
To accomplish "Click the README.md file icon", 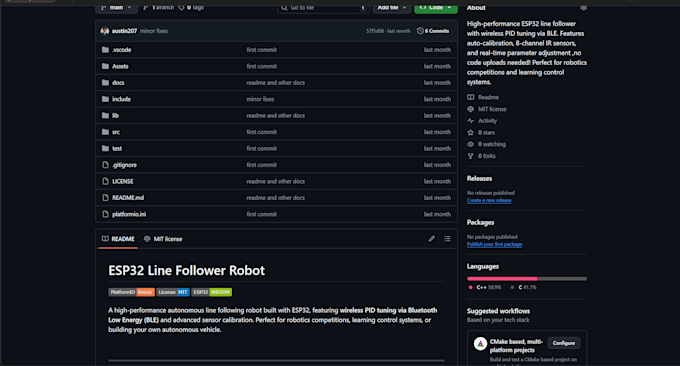I will (105, 198).
